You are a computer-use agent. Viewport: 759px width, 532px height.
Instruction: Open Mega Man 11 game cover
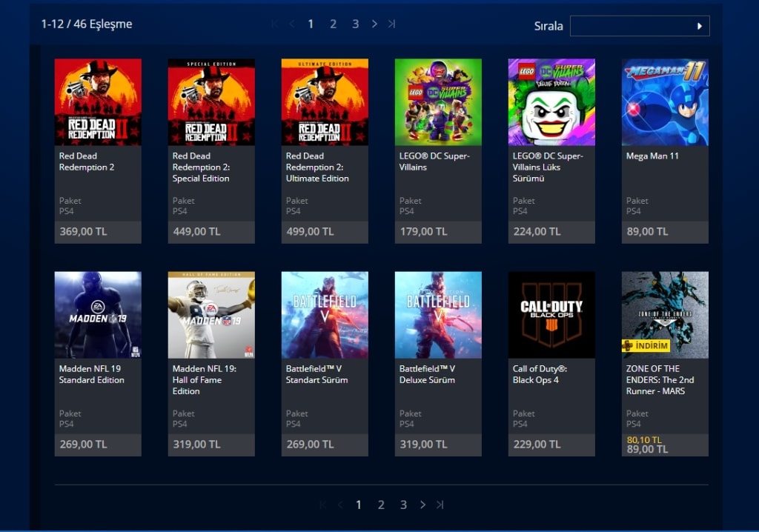pyautogui.click(x=665, y=102)
